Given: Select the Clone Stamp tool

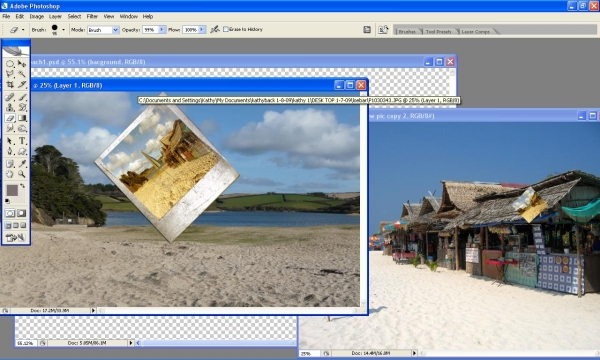Looking at the screenshot, I should [x=10, y=108].
